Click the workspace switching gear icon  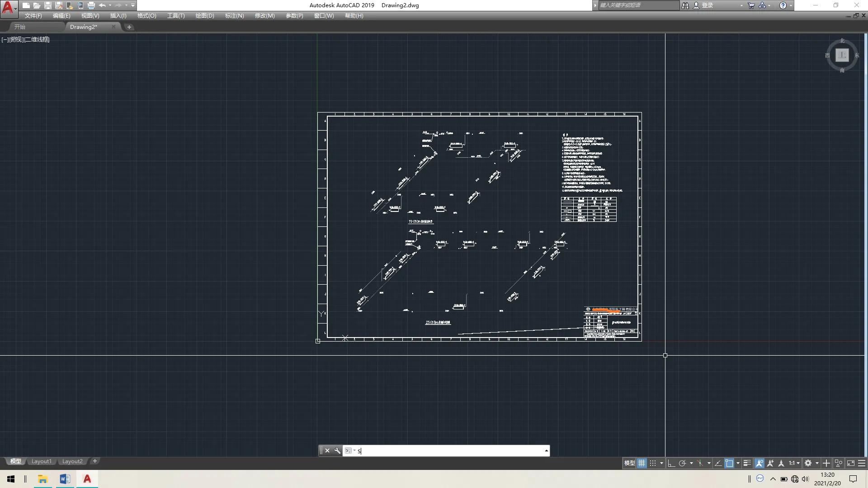tap(808, 463)
